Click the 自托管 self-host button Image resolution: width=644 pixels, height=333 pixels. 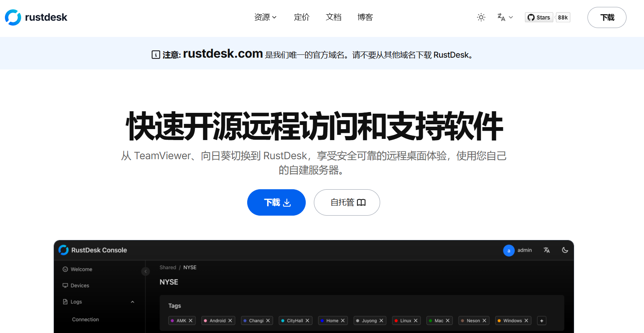tap(347, 202)
